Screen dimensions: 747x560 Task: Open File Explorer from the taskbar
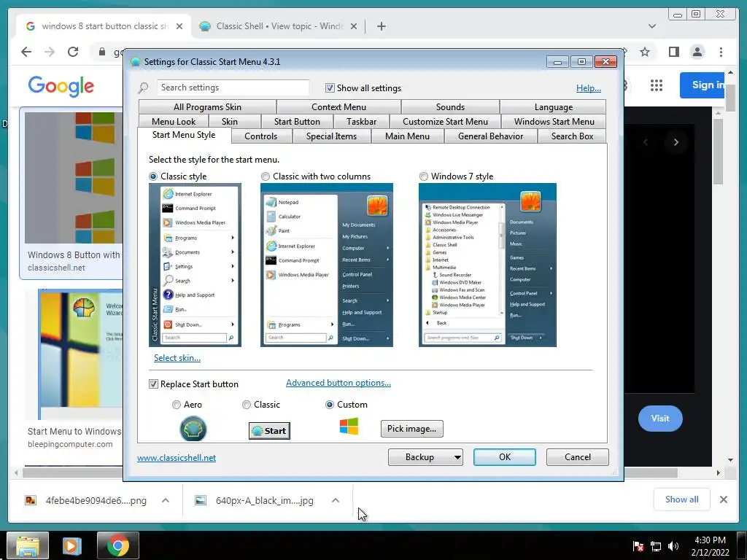coord(28,545)
